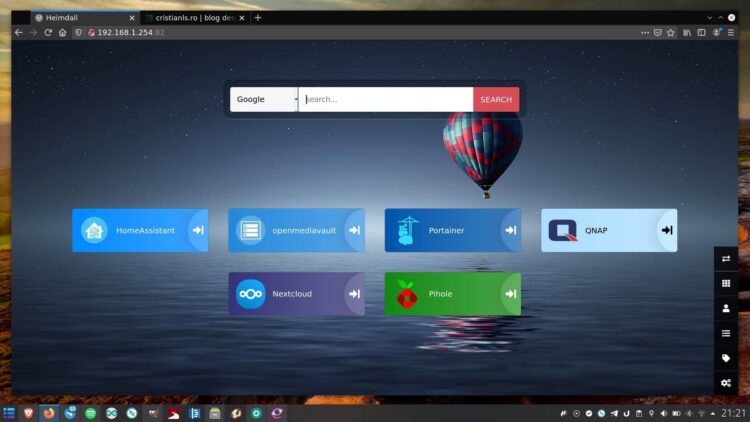Launch Brave browser from the taskbar

[28, 413]
